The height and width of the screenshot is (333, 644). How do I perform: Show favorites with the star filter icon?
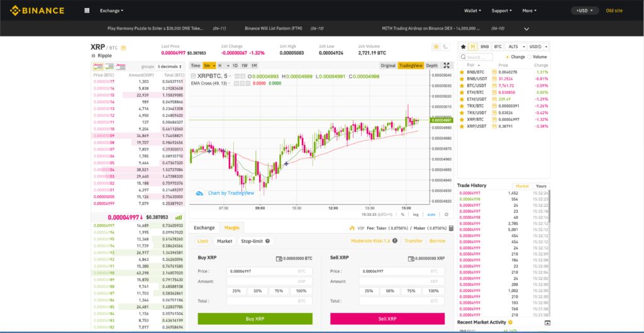tap(463, 47)
